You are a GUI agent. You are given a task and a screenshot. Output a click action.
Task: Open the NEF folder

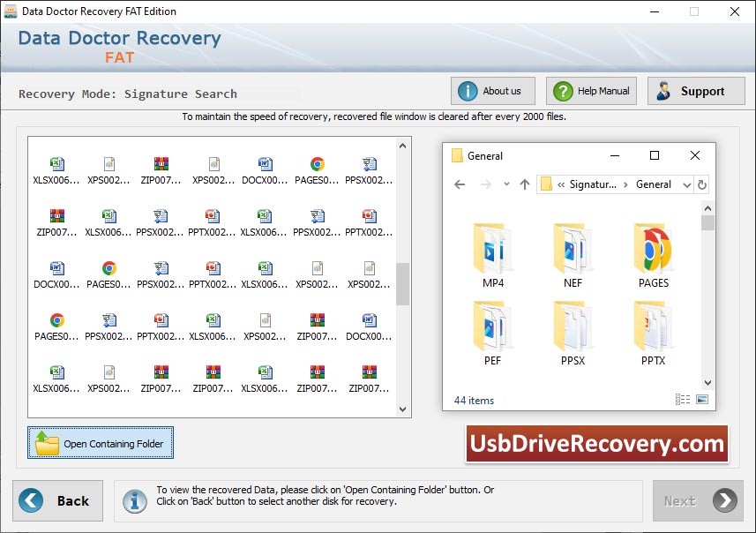(573, 250)
